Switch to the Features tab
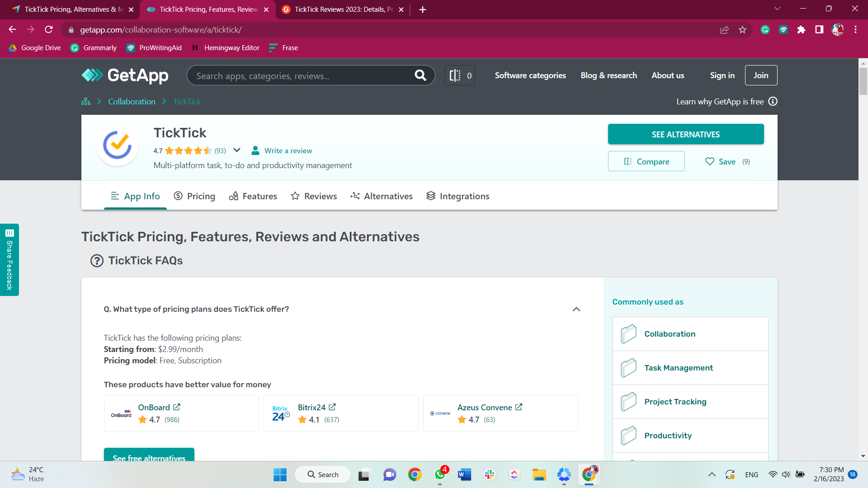This screenshot has height=488, width=868. click(x=259, y=196)
